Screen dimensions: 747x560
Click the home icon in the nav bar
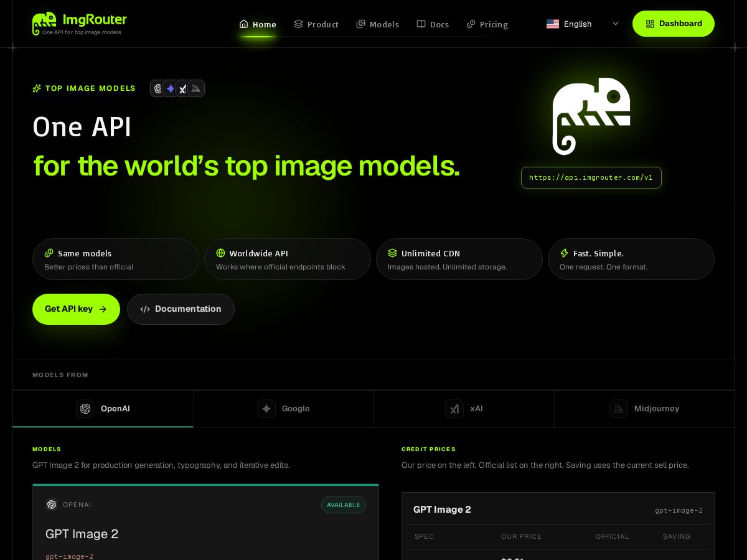(244, 24)
